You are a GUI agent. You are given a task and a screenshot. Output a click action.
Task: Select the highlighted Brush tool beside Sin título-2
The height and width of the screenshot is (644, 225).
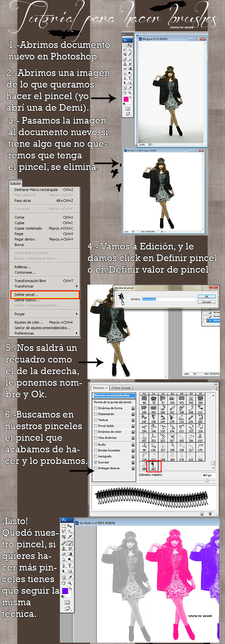click(x=70, y=544)
